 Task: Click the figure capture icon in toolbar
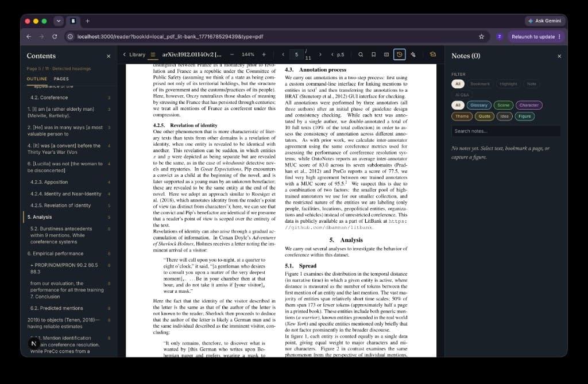(386, 55)
